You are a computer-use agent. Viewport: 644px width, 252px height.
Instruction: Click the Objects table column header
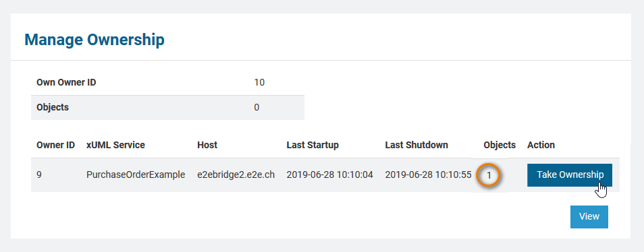point(500,145)
